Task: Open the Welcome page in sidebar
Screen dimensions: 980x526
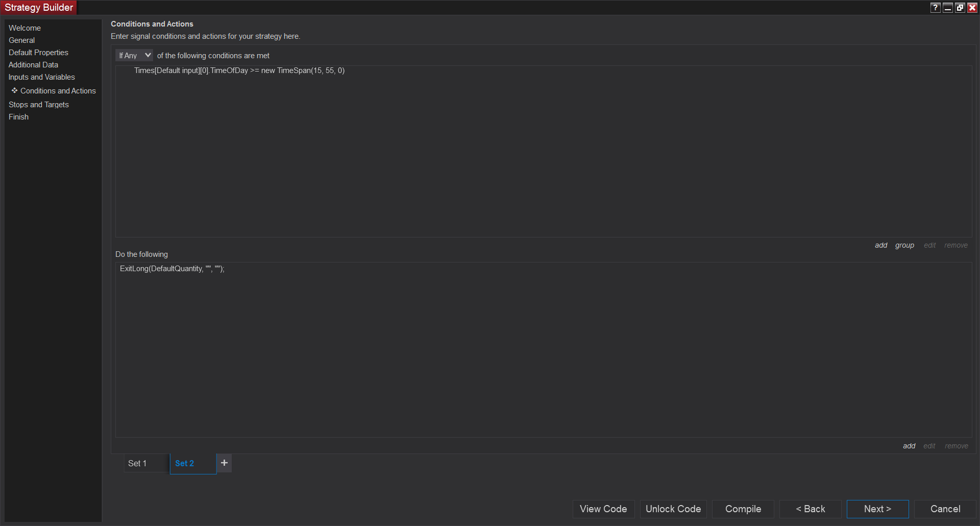Action: click(x=24, y=28)
